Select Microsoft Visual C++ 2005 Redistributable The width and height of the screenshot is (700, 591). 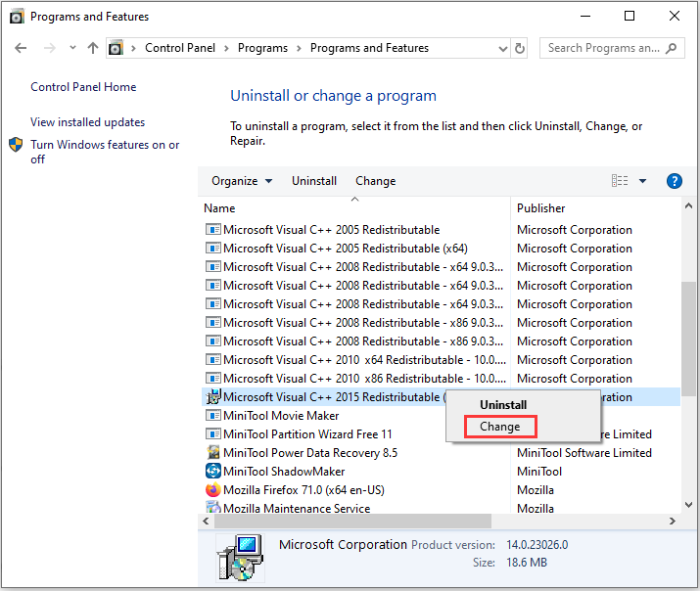point(331,230)
